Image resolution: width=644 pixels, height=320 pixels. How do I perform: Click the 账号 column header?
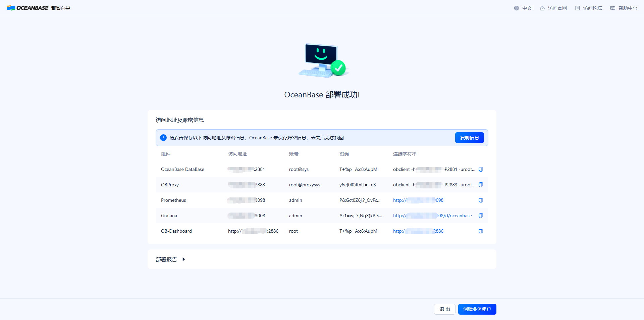point(294,154)
